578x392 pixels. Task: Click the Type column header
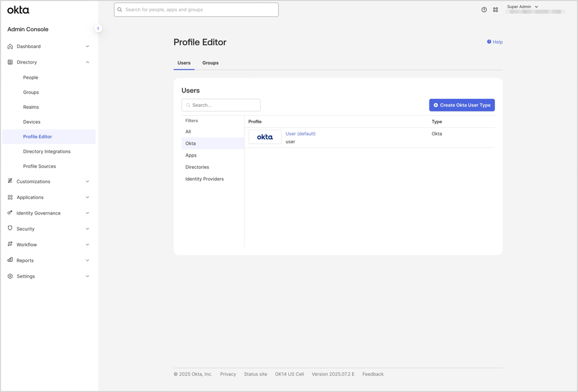(x=437, y=121)
